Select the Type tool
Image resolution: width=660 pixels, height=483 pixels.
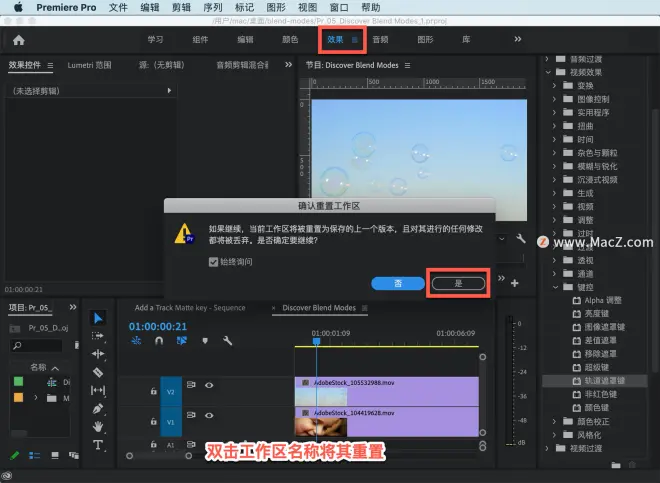pyautogui.click(x=98, y=445)
